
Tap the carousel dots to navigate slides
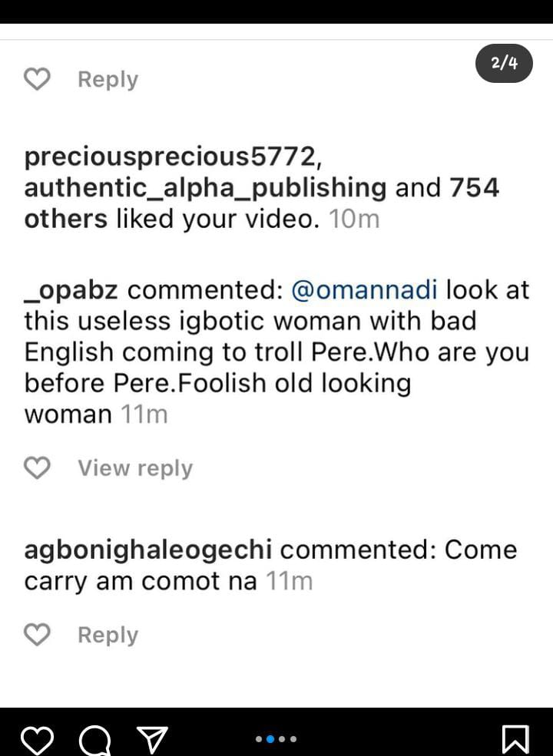coord(276,739)
